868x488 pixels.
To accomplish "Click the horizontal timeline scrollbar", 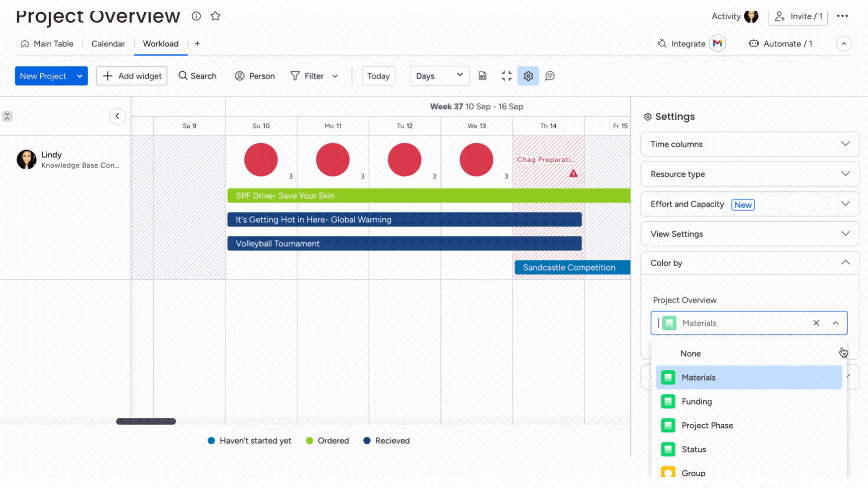I will coord(146,421).
